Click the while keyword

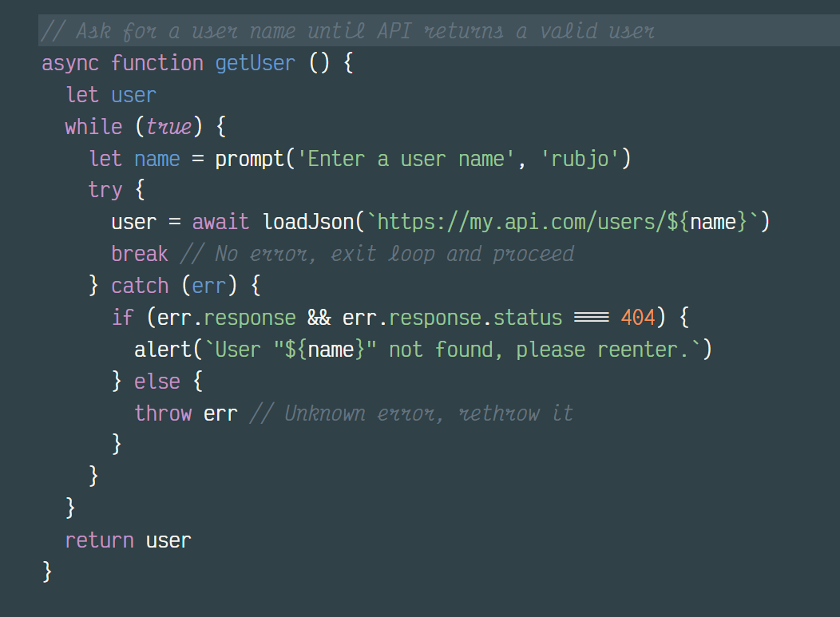tap(93, 127)
